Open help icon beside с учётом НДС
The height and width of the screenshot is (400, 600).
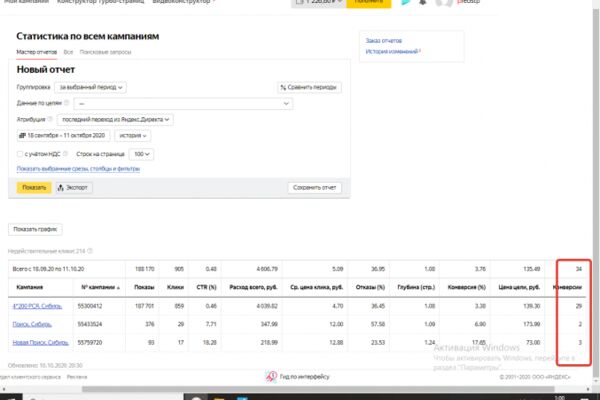65,153
